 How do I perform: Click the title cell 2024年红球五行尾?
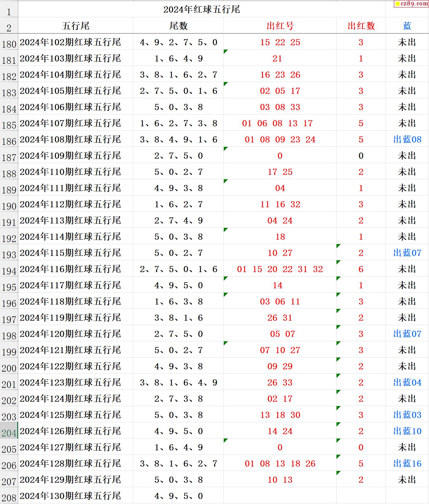click(x=202, y=9)
